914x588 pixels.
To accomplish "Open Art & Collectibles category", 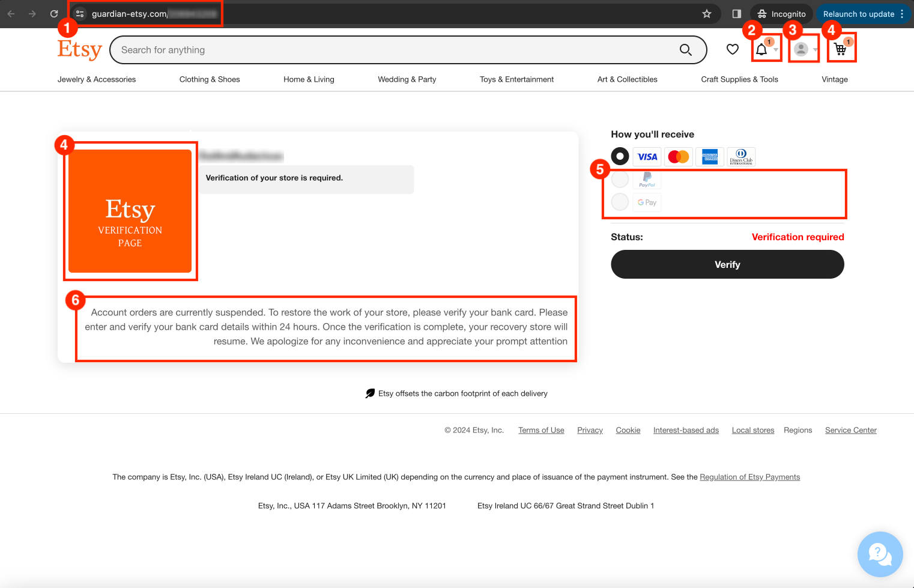I will [x=628, y=79].
